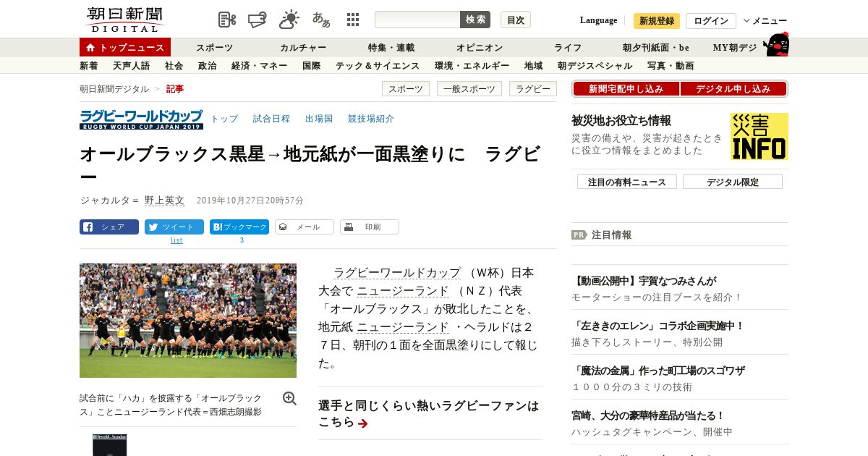The height and width of the screenshot is (456, 868).
Task: Open 環境・エネルギー in the sub menu
Action: click(472, 66)
